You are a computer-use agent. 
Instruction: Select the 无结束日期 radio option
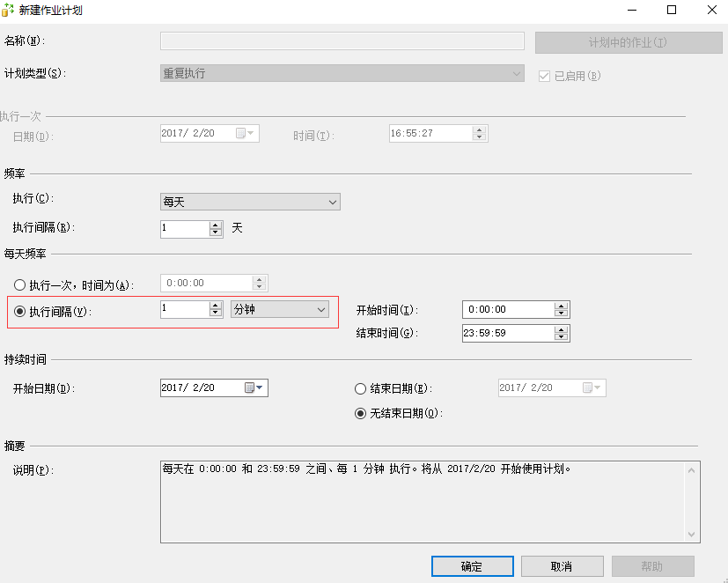[x=361, y=413]
